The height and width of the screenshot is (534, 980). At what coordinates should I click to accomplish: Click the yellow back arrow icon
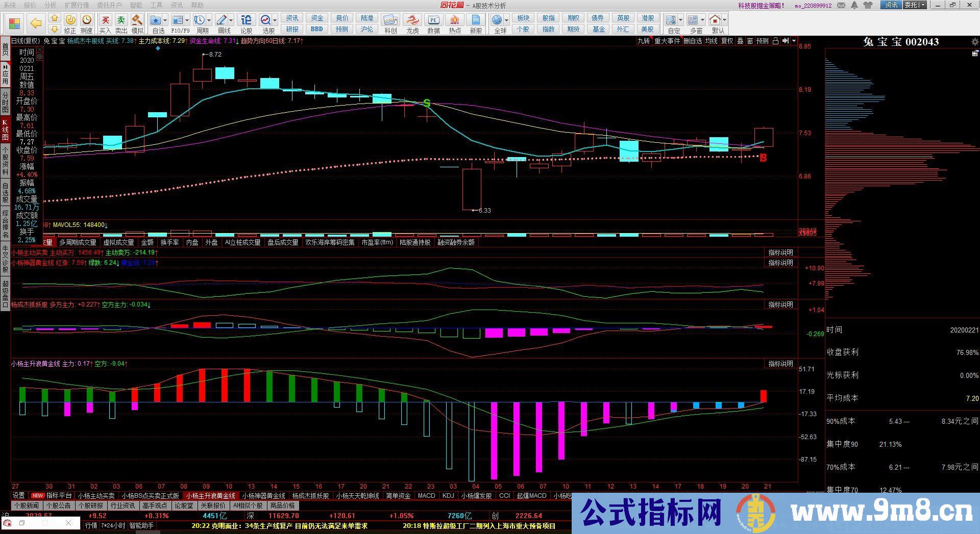tap(36, 23)
